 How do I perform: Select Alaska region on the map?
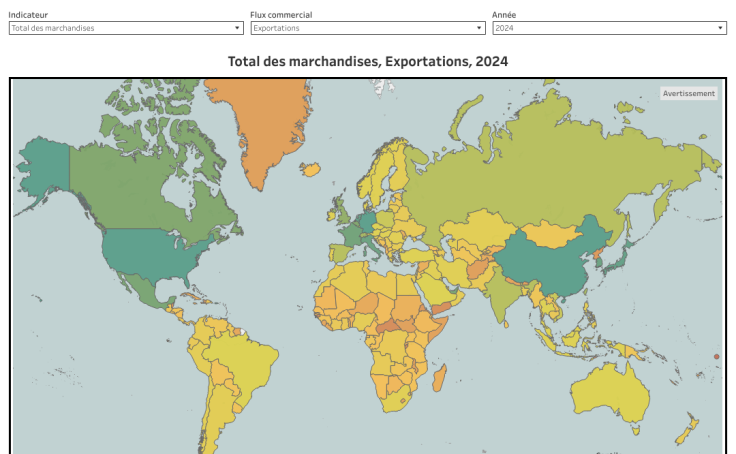(x=45, y=167)
